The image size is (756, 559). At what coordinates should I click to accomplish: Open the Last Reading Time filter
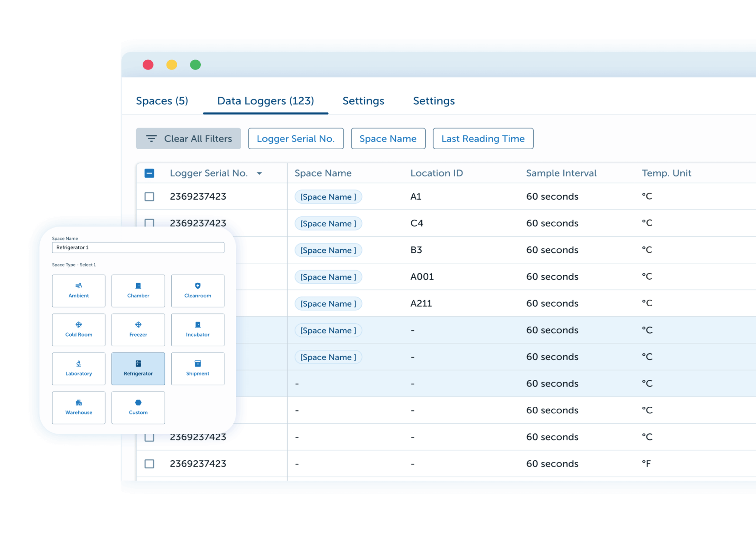(482, 139)
